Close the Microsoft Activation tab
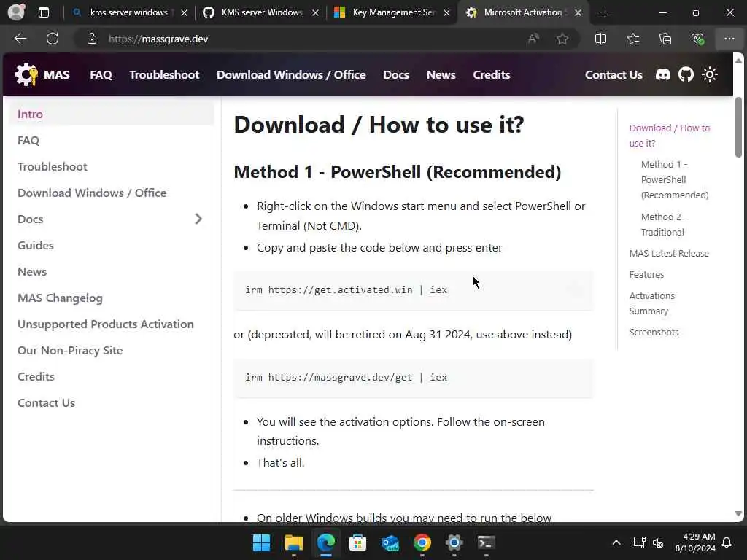The width and height of the screenshot is (747, 560). pos(578,13)
